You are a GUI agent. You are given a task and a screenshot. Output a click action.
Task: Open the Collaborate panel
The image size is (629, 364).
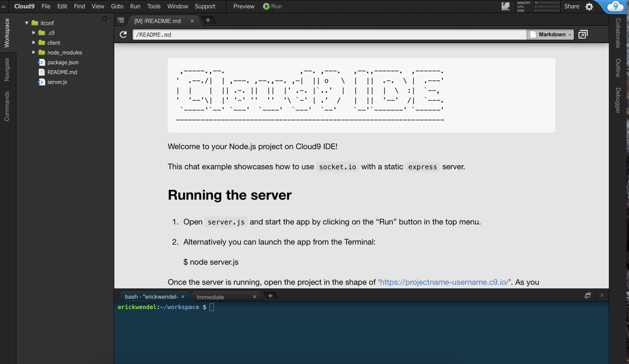[x=618, y=33]
